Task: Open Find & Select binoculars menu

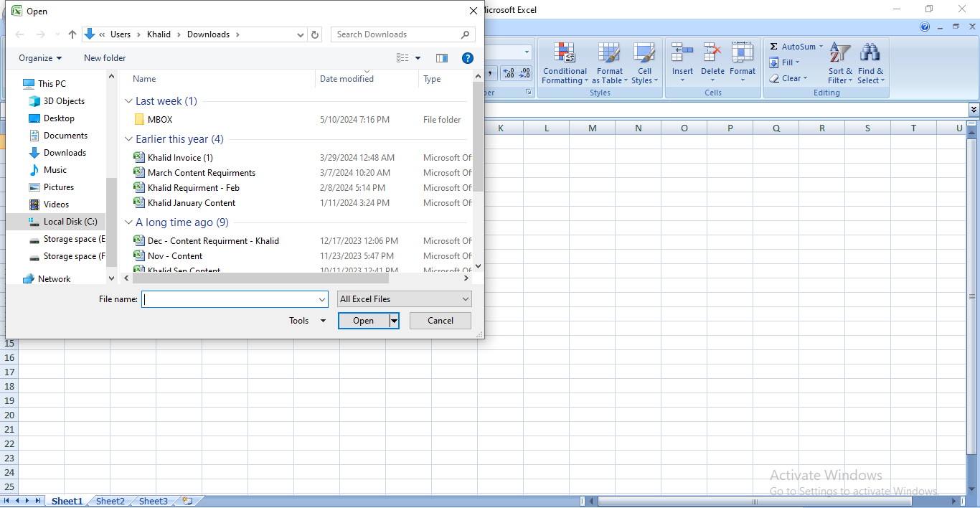Action: point(871,63)
